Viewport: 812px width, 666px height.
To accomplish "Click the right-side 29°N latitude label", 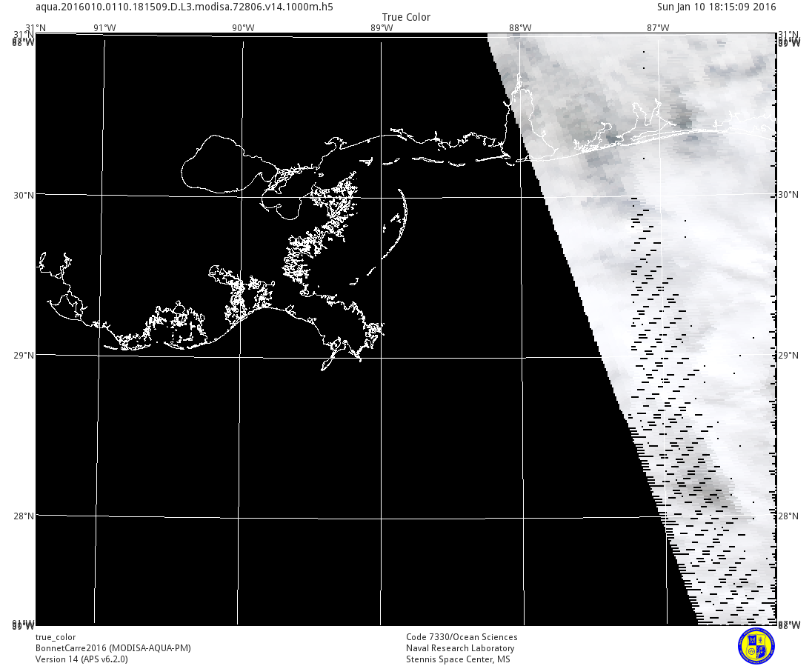I will coord(788,356).
